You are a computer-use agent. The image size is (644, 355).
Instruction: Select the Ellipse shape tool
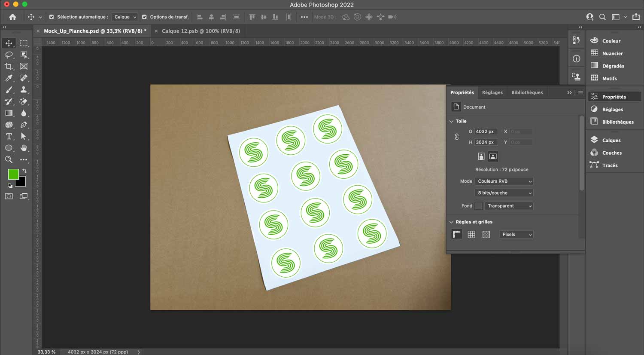click(9, 147)
